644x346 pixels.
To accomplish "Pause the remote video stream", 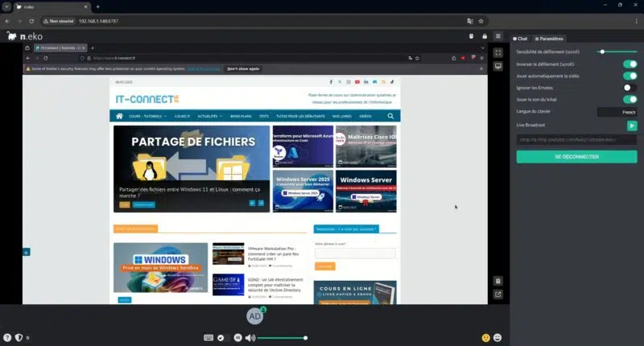I will pos(237,338).
